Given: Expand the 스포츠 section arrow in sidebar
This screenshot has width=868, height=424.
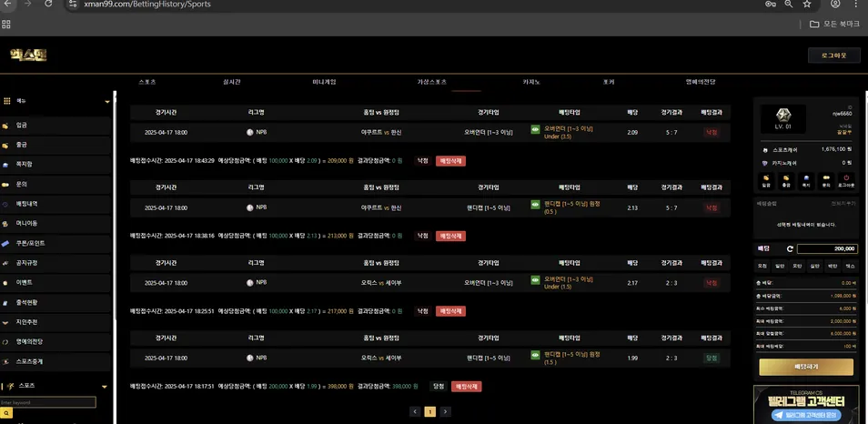Looking at the screenshot, I should [104, 387].
